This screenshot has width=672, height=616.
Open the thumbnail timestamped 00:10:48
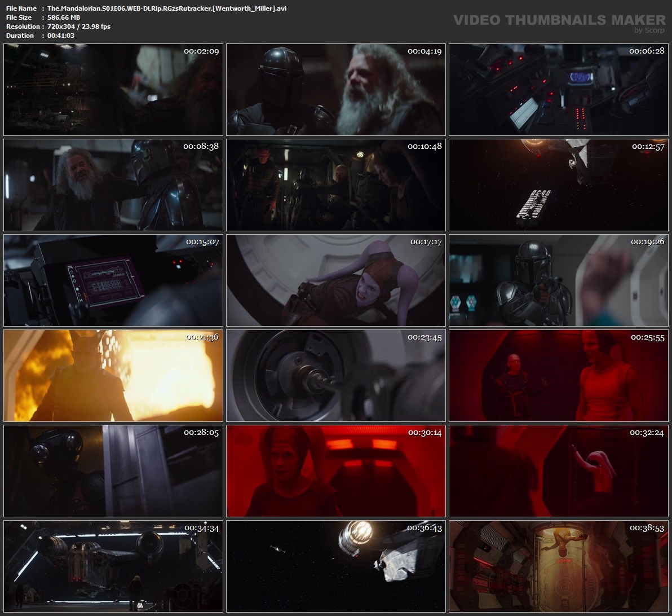pyautogui.click(x=336, y=185)
